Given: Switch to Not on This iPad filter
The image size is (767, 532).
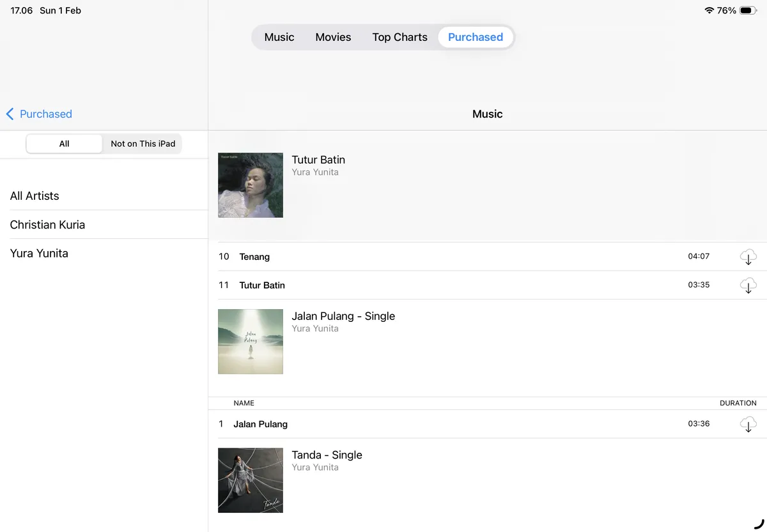Looking at the screenshot, I should 143,144.
